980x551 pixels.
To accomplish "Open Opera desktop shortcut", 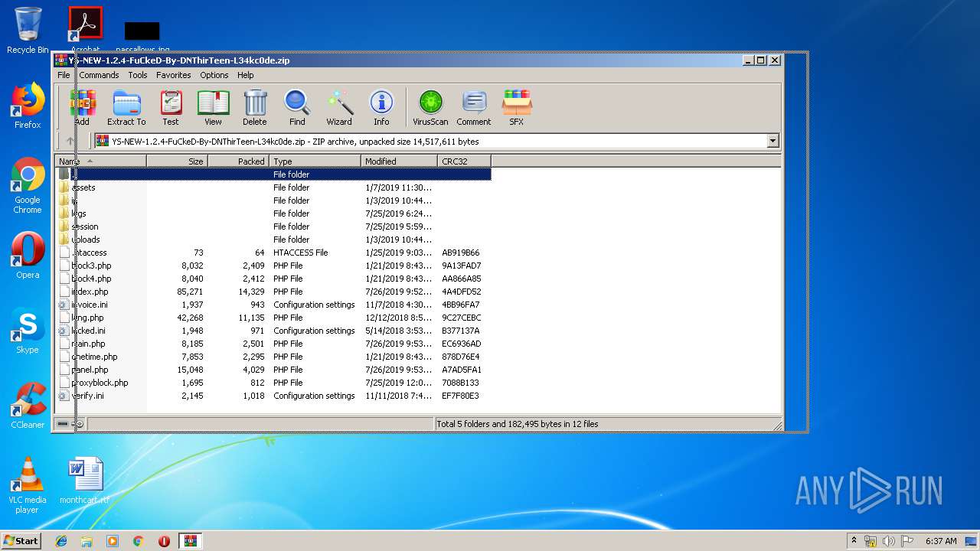I will [28, 255].
